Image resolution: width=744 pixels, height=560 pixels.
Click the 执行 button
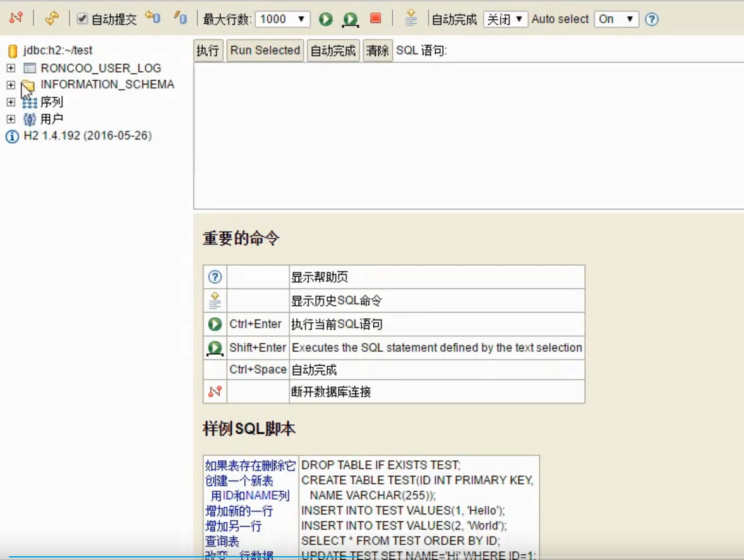tap(208, 51)
